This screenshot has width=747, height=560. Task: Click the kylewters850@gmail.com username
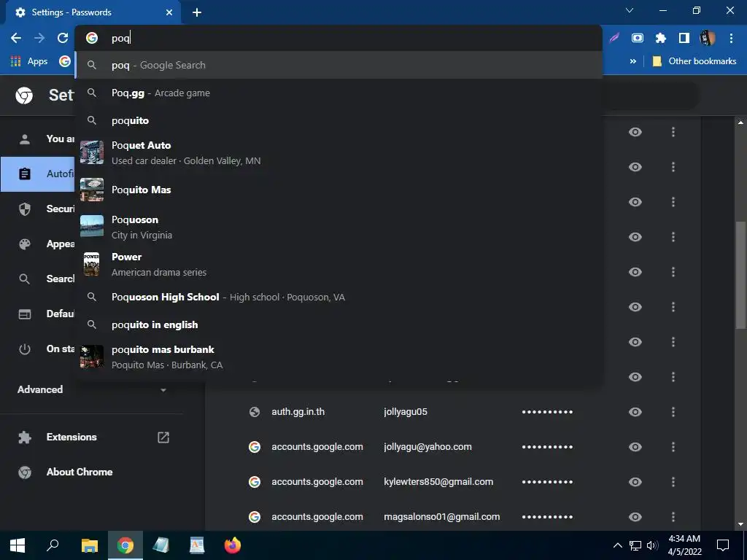coord(438,482)
